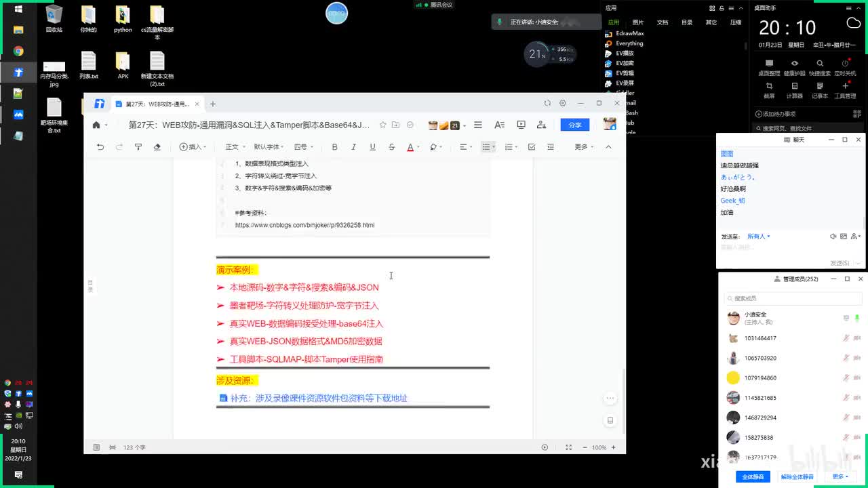This screenshot has width=868, height=488.
Task: Open the cnblogs reference link
Action: 304,225
